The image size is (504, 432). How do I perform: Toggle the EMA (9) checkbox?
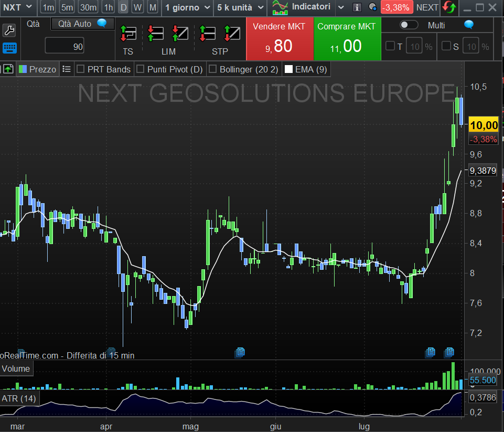point(288,69)
